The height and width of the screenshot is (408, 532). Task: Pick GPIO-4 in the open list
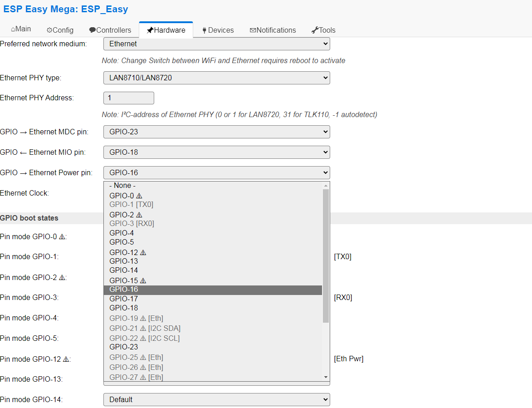coord(213,233)
